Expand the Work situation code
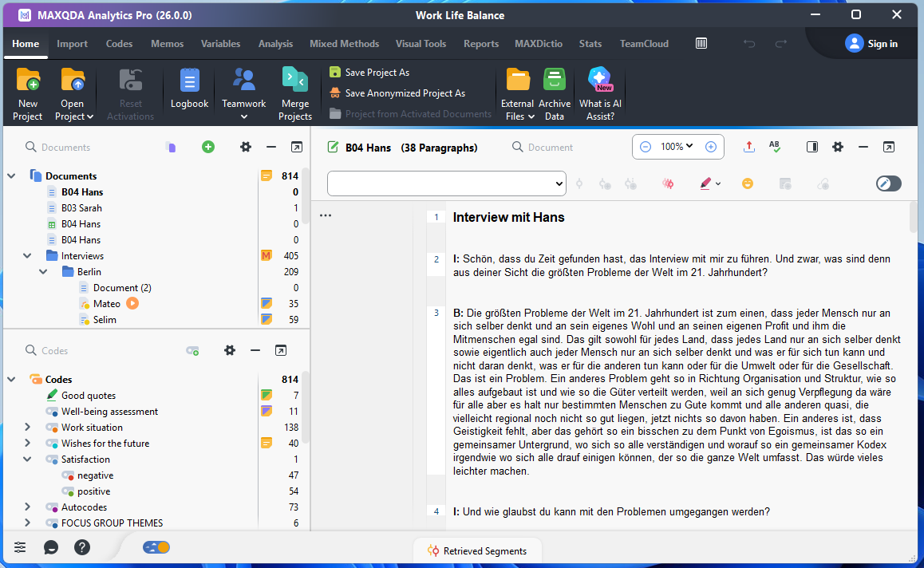 (x=26, y=427)
